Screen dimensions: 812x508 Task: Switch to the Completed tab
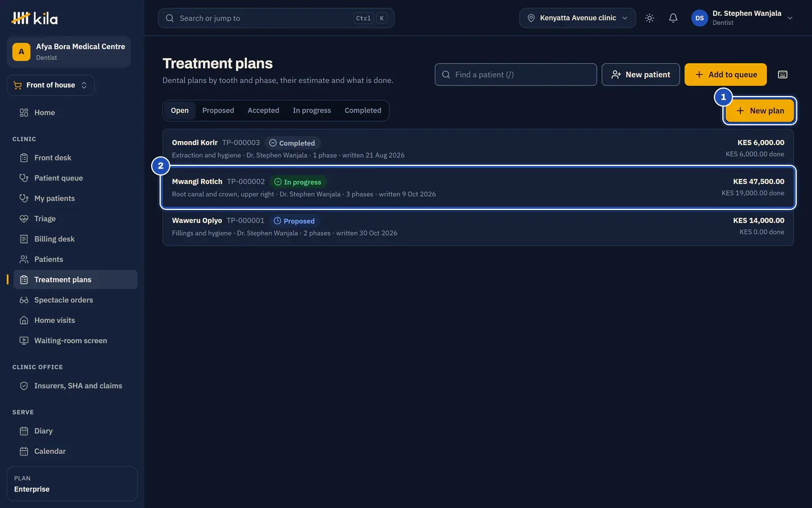(x=363, y=111)
